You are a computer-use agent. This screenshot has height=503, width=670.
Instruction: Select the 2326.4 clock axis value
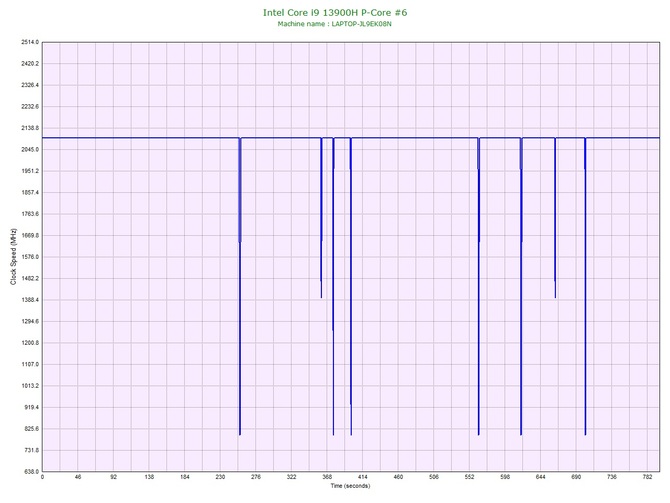[x=30, y=85]
